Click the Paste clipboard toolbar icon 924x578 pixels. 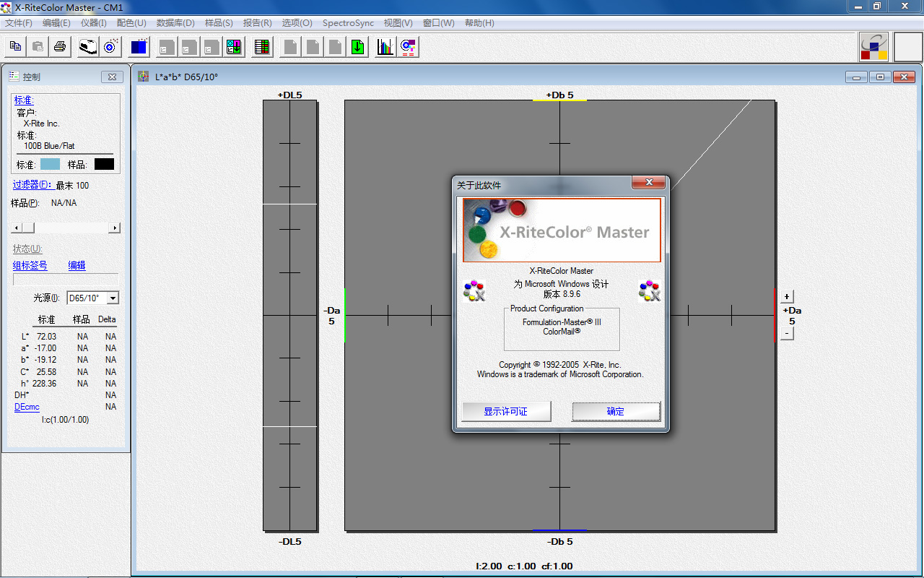[x=38, y=47]
